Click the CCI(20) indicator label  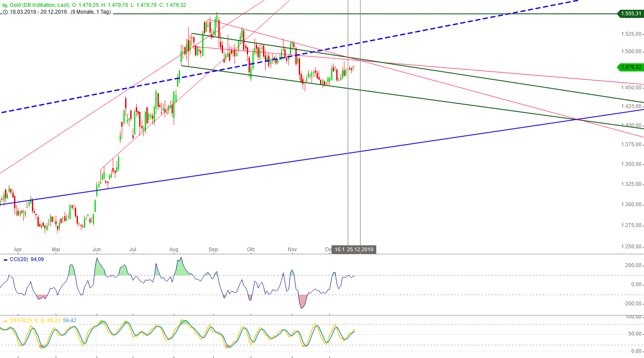pyautogui.click(x=19, y=259)
